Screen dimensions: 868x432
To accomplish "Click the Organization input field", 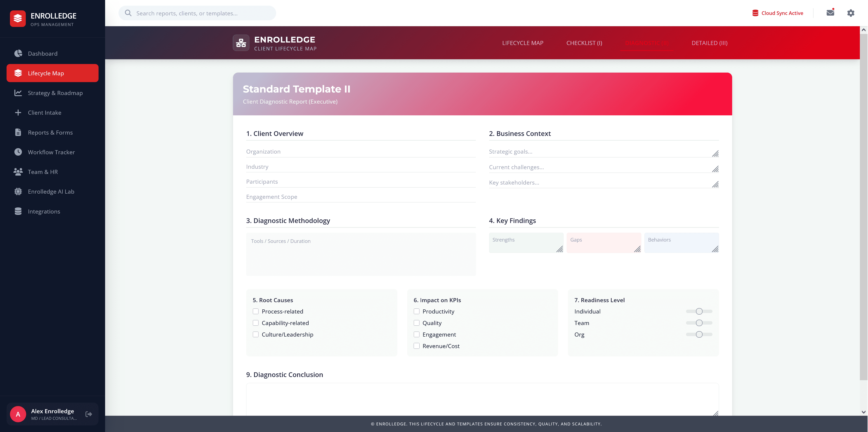I will 361,151.
